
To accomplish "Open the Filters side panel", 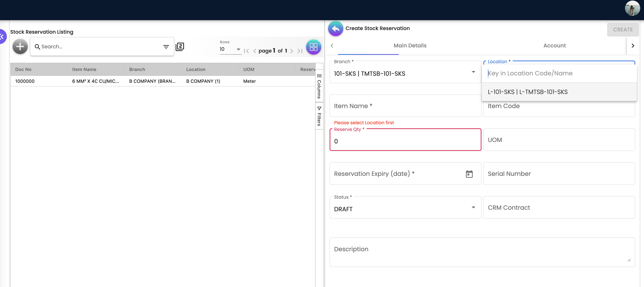I will [x=319, y=116].
